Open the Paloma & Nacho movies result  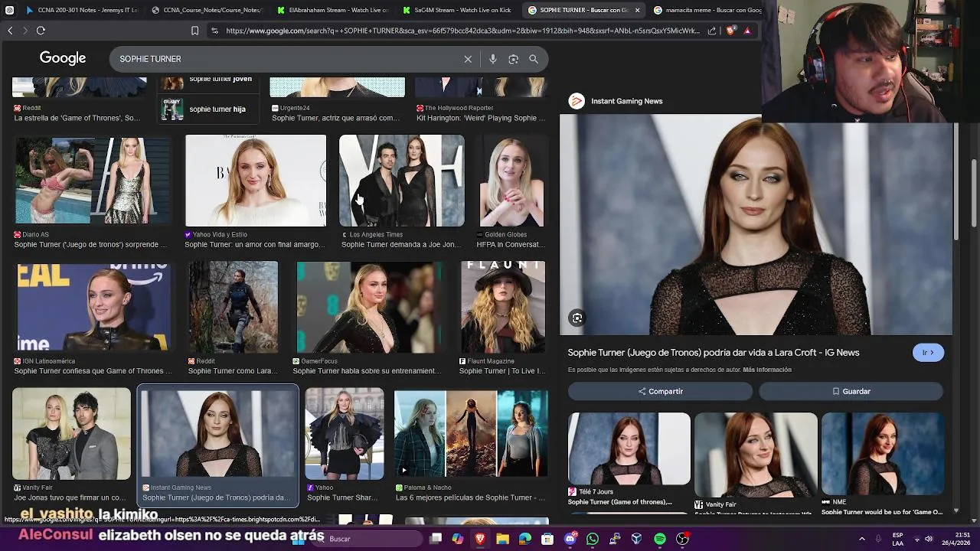[x=471, y=434]
